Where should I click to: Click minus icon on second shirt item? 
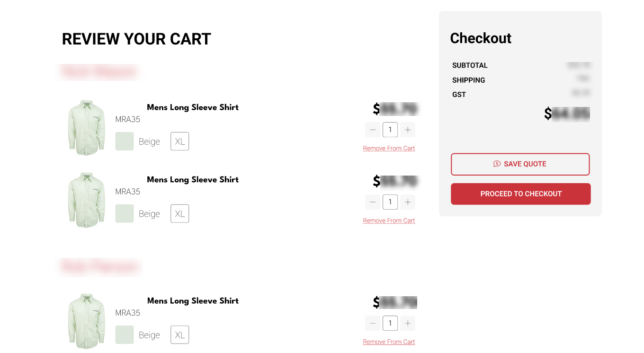[x=373, y=202]
